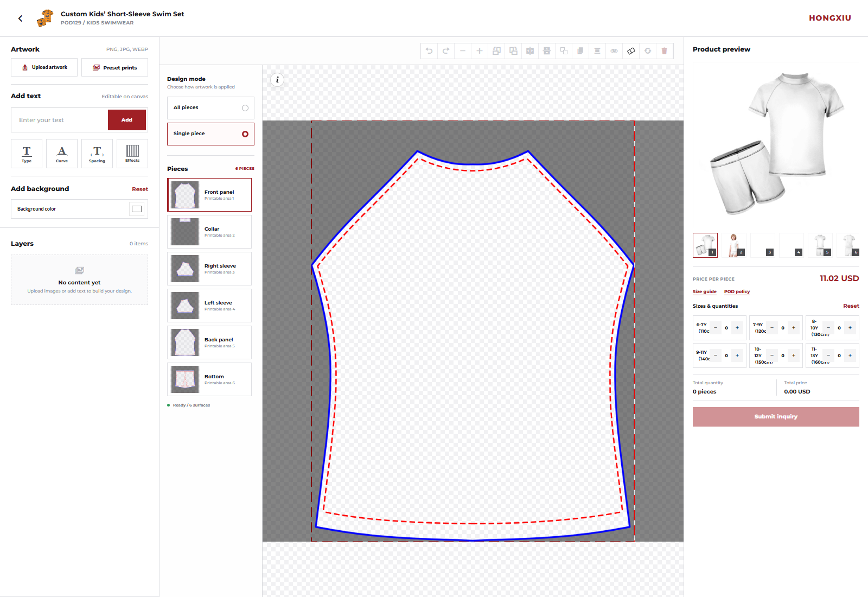868x597 pixels.
Task: Open the Curve text tool
Action: click(x=62, y=154)
